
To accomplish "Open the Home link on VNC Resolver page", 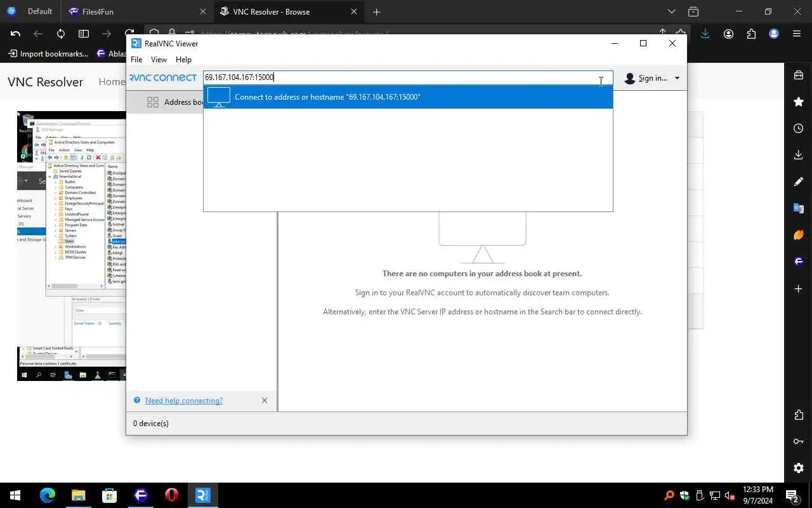I will point(112,82).
